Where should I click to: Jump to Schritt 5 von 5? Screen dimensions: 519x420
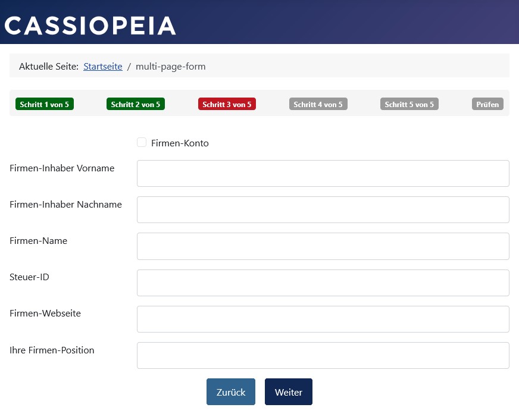coord(409,104)
